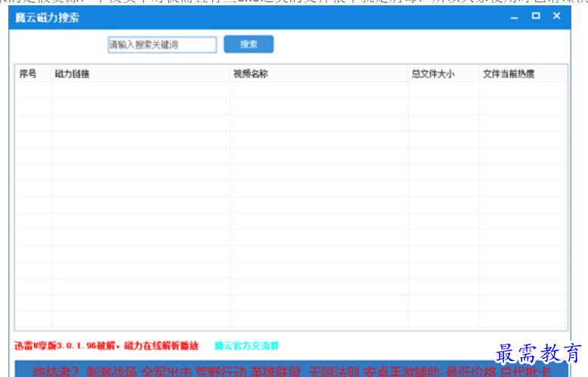
Task: Focus the 请输入搜索关键词 keyword input field
Action: 162,45
